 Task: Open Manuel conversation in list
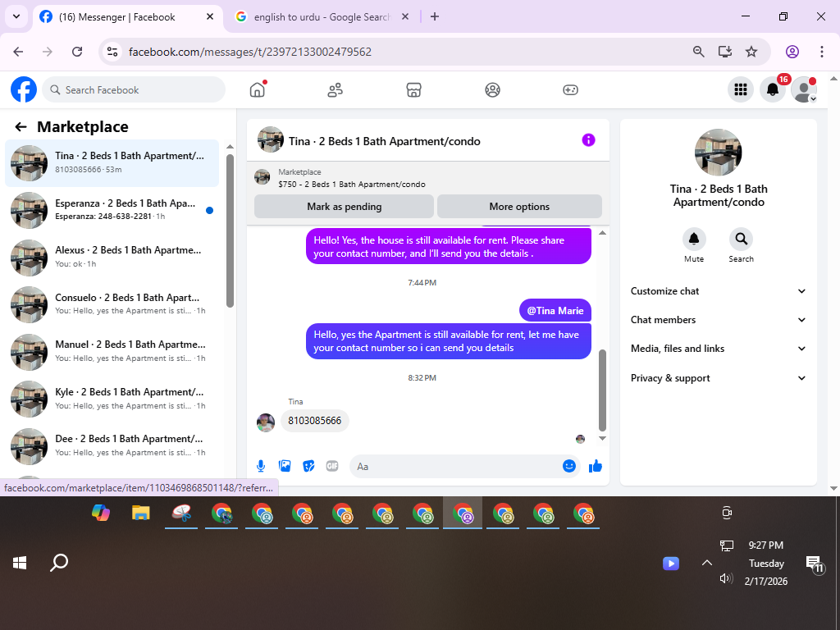(x=112, y=351)
